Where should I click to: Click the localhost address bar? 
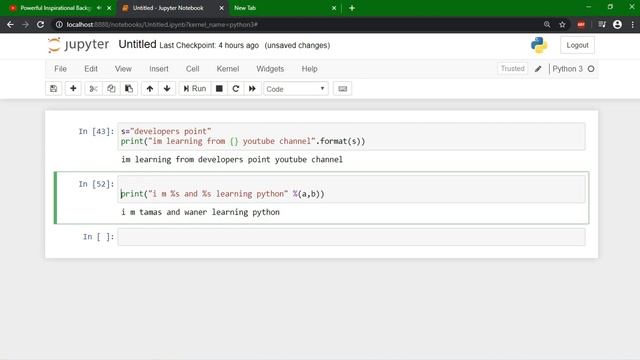(x=298, y=24)
